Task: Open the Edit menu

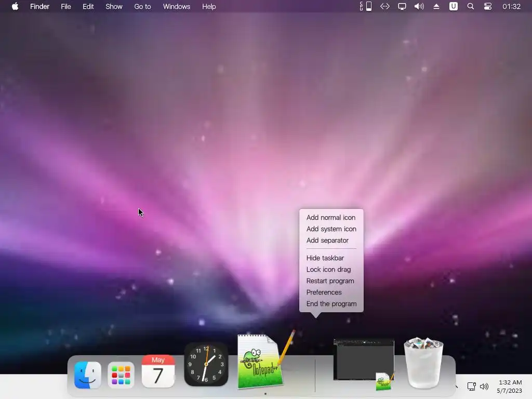Action: (x=88, y=6)
